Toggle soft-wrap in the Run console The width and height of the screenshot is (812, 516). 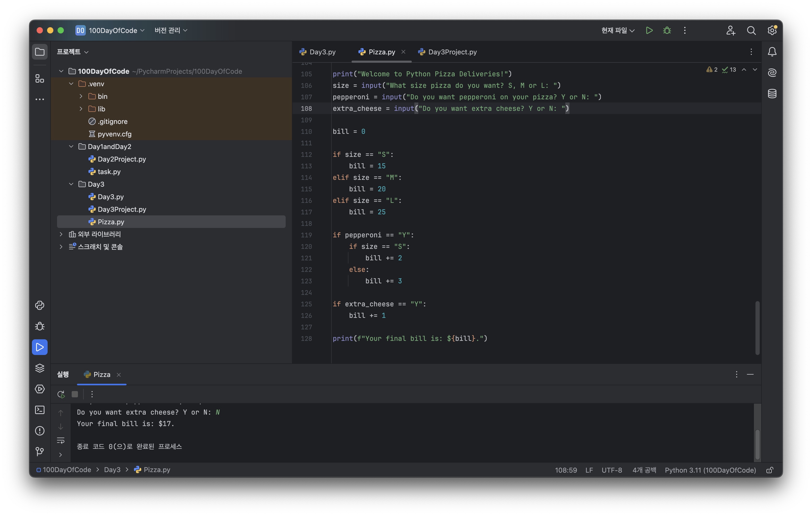click(x=61, y=440)
